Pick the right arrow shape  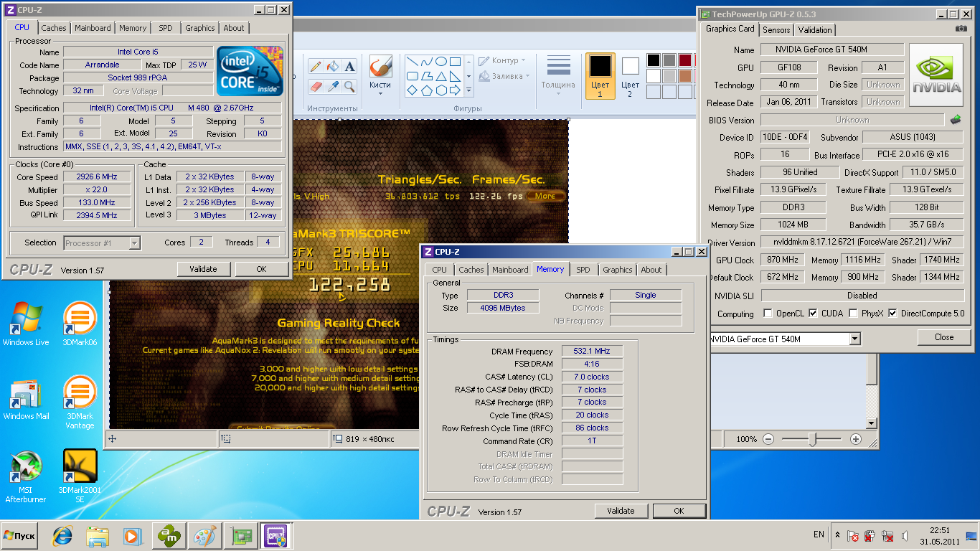pos(456,90)
